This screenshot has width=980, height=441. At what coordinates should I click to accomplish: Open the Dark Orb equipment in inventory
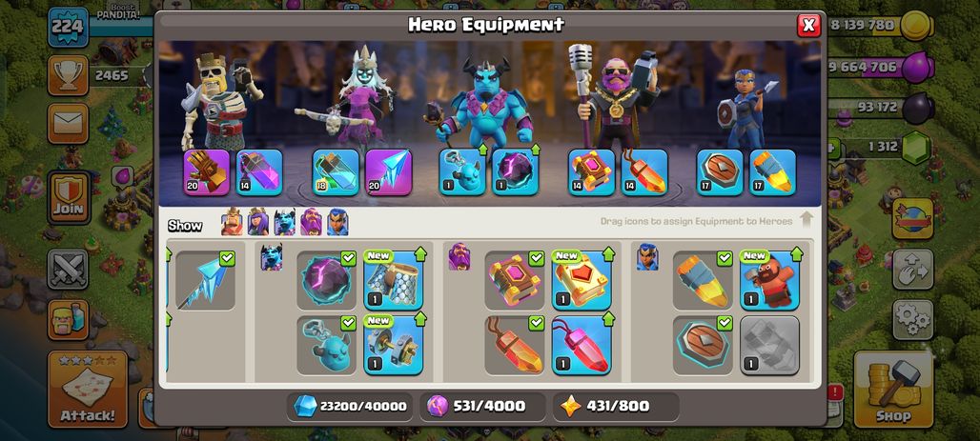click(x=326, y=280)
